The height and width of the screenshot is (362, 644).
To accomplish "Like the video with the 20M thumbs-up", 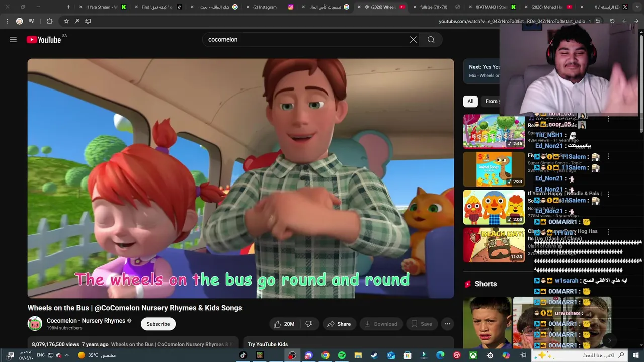I will click(284, 324).
